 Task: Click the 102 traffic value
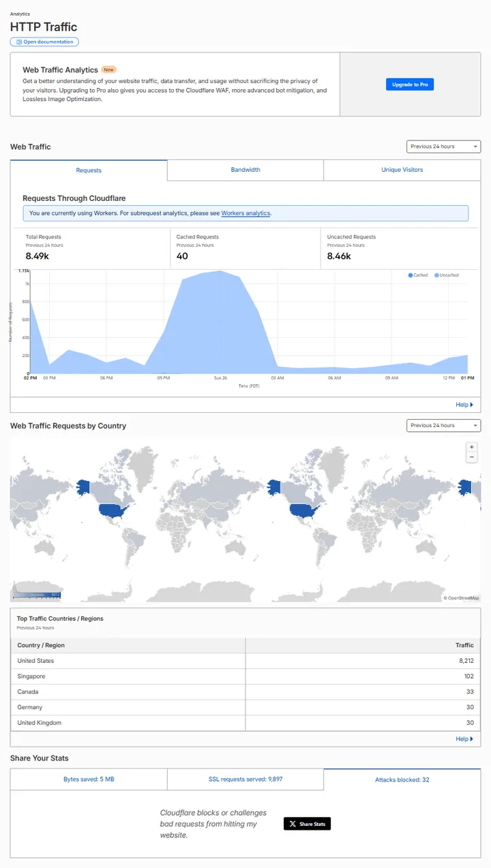pos(469,677)
